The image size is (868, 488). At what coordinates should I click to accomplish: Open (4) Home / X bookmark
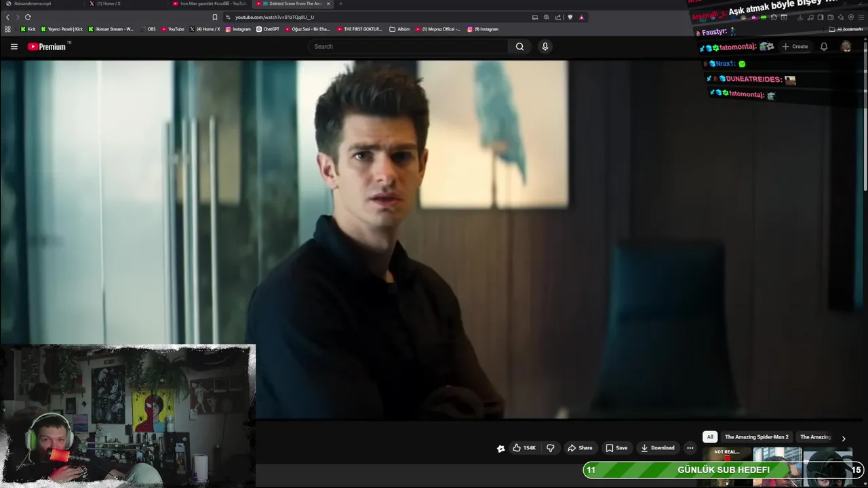pyautogui.click(x=205, y=29)
